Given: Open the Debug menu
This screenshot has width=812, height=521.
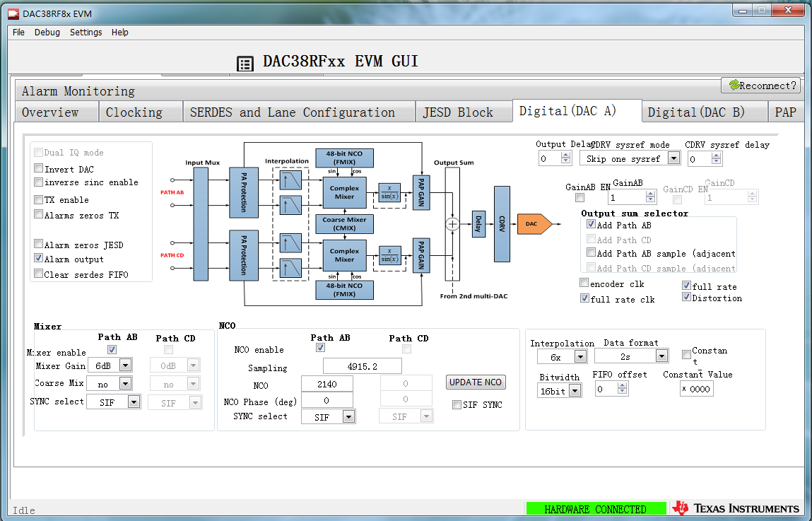Looking at the screenshot, I should click(47, 32).
